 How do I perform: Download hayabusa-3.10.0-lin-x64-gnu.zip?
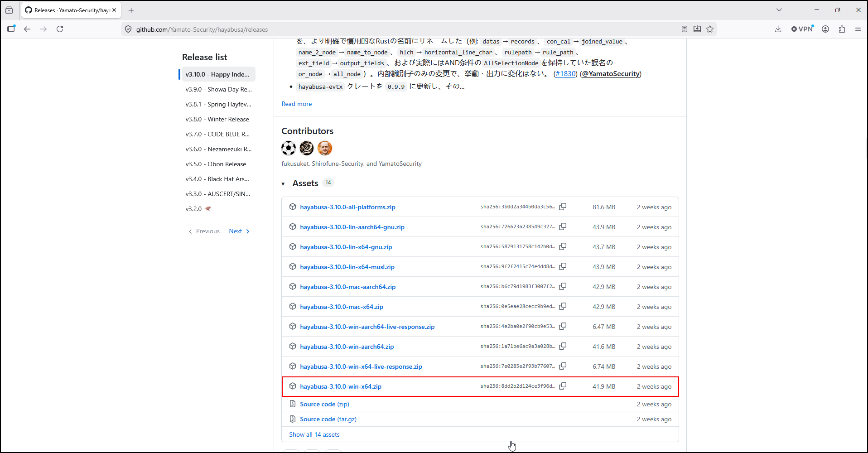[346, 247]
